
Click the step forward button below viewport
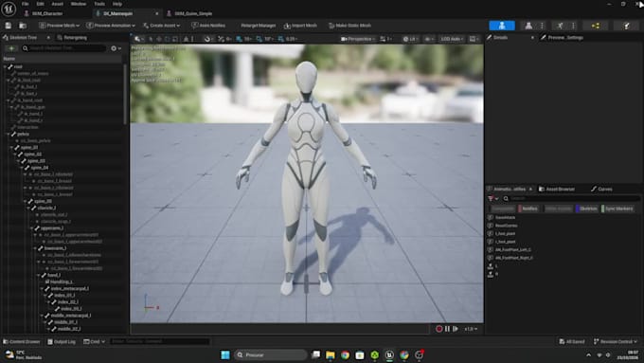(456, 329)
